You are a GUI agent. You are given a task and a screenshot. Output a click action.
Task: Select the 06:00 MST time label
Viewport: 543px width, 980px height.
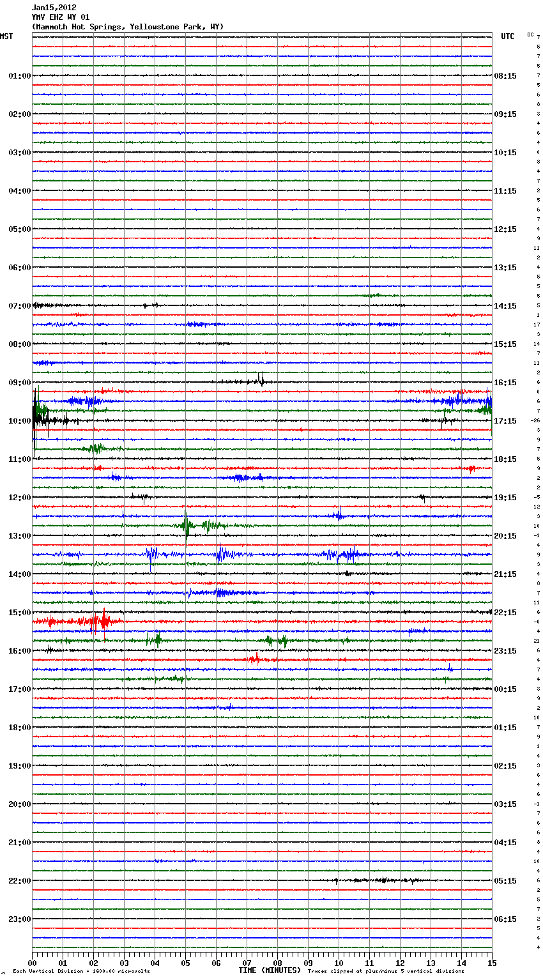coord(20,268)
